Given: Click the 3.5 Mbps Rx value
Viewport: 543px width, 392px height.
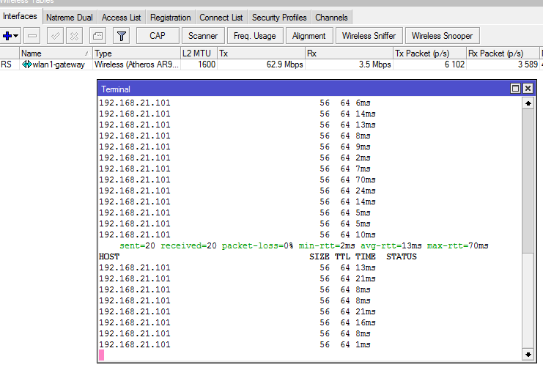Looking at the screenshot, I should [x=374, y=64].
